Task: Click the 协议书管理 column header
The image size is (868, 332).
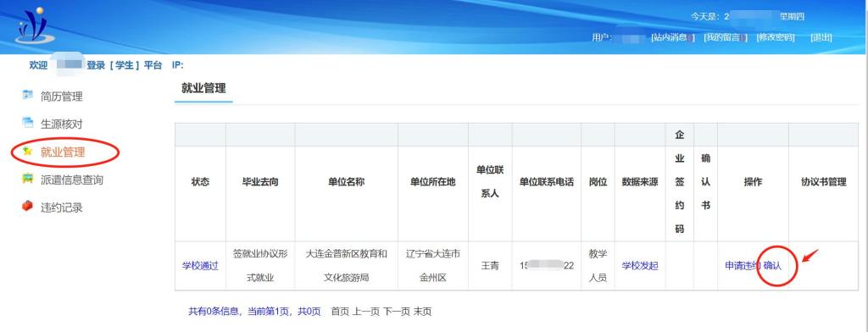Action: tap(824, 182)
